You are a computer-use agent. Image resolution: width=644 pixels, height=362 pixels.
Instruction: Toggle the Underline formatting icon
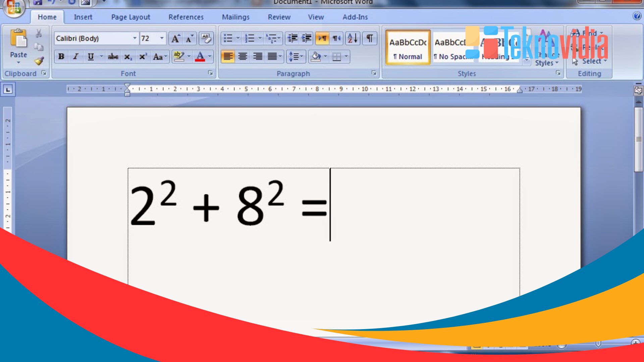[x=90, y=57]
